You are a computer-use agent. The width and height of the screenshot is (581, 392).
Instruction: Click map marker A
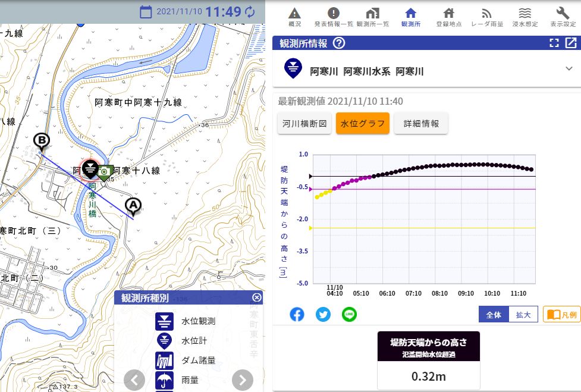[x=133, y=207]
